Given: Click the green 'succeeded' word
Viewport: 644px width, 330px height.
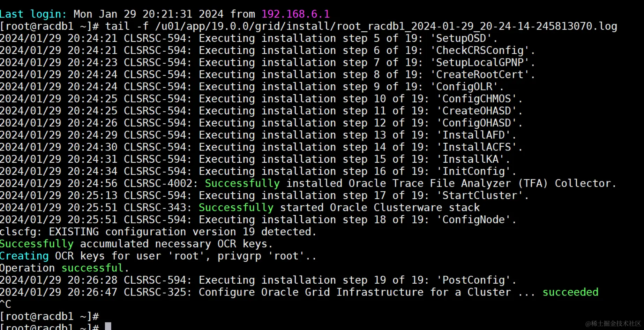Looking at the screenshot, I should pos(570,292).
